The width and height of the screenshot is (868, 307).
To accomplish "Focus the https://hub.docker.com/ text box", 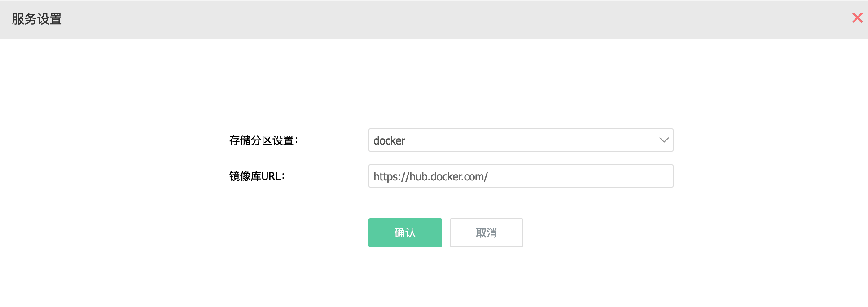I will click(x=521, y=176).
